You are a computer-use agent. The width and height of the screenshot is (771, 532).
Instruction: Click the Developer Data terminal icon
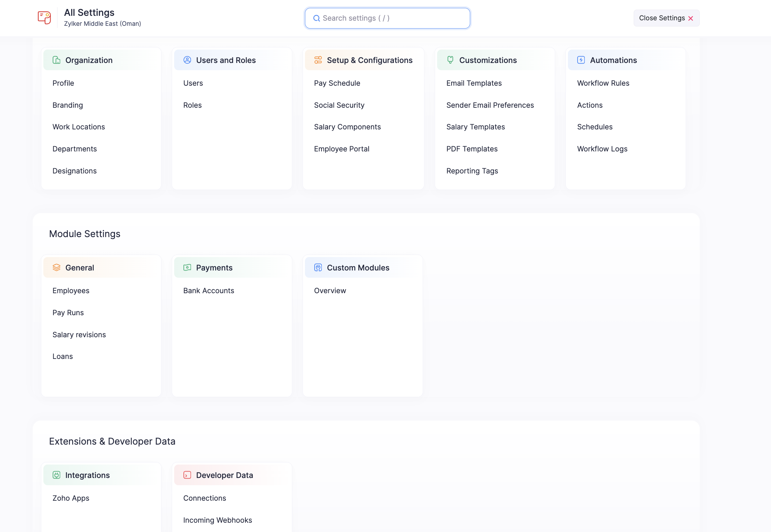(x=187, y=475)
